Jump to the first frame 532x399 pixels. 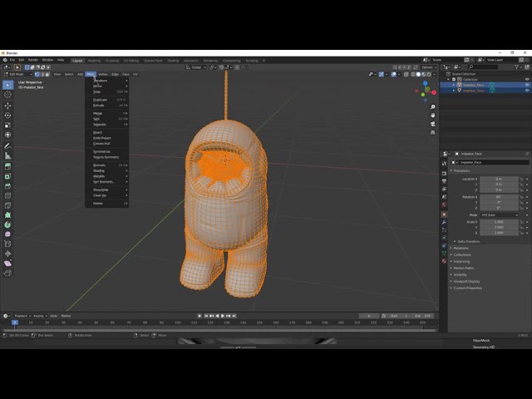(205, 316)
